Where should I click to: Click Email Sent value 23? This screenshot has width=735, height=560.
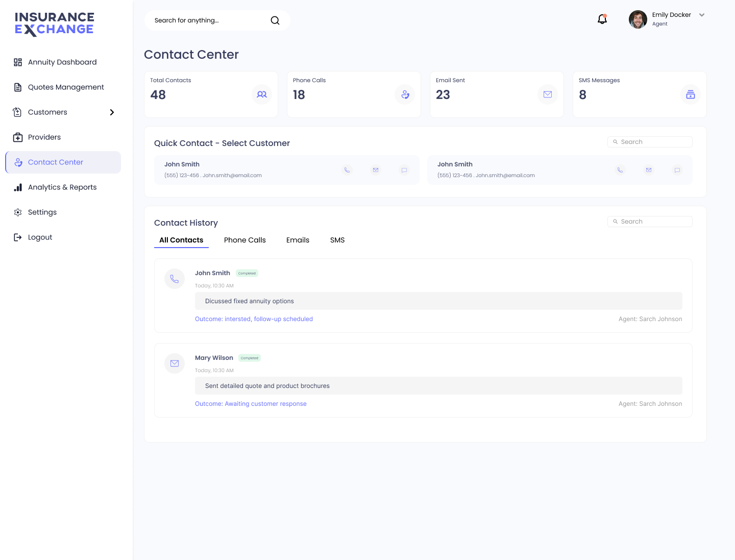point(443,95)
